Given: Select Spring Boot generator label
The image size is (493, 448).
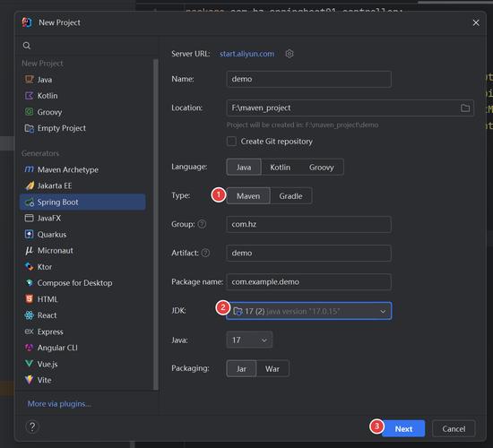Looking at the screenshot, I should point(57,202).
